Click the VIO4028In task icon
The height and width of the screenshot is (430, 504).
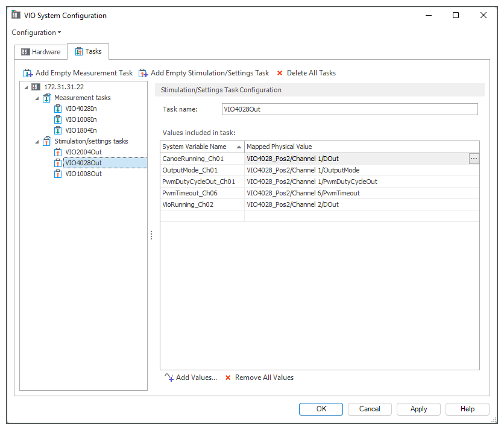pos(58,109)
